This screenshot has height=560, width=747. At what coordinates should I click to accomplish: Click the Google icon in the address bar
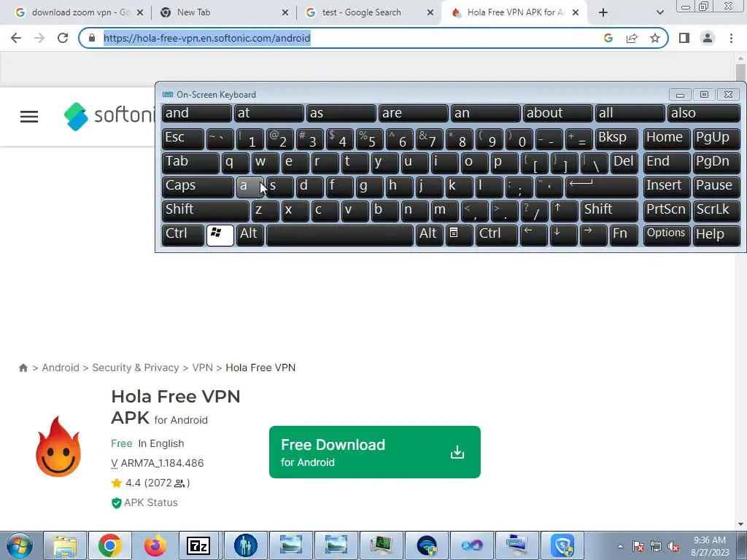point(608,38)
